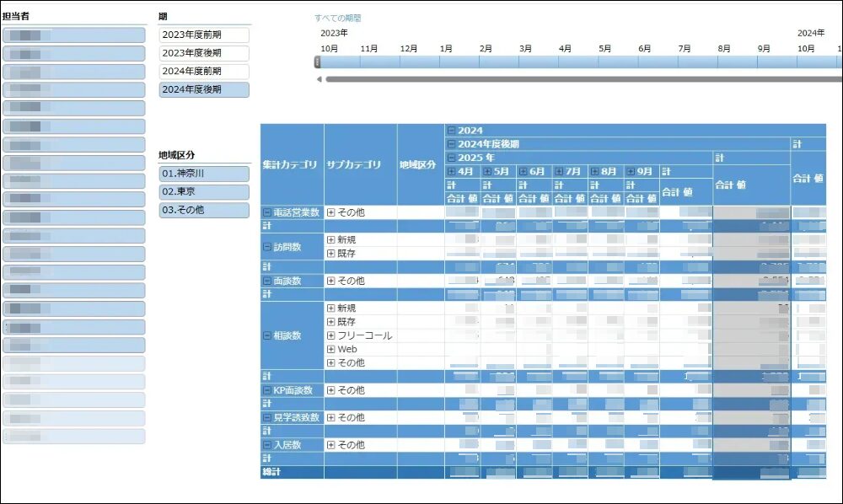843x504 pixels.
Task: Collapse the 入居数 category row
Action: coord(266,443)
